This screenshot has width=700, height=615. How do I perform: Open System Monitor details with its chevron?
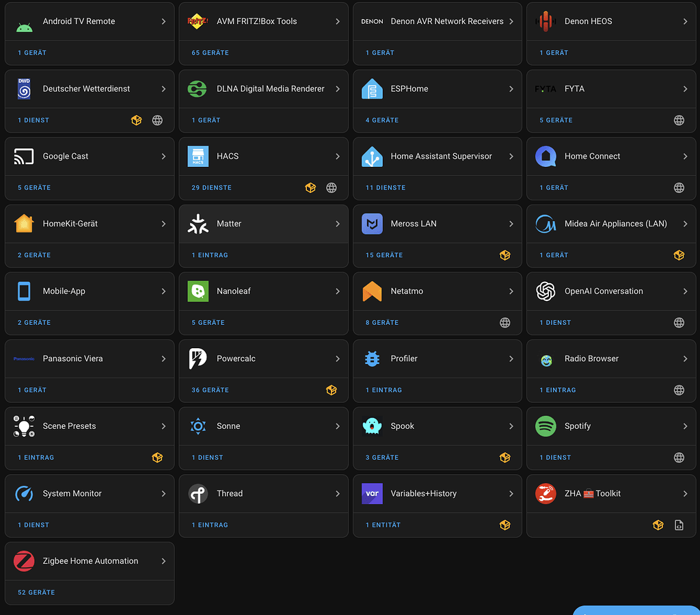coord(162,493)
